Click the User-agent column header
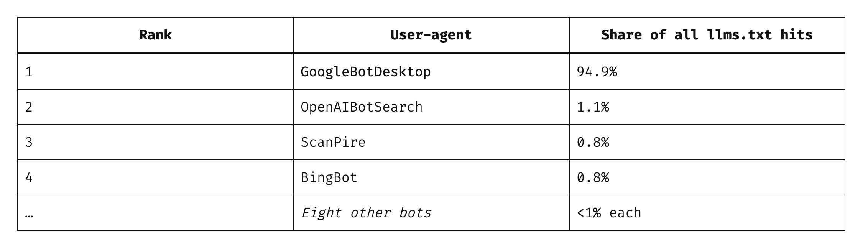Viewport: 868px width, 243px height. pos(431,35)
